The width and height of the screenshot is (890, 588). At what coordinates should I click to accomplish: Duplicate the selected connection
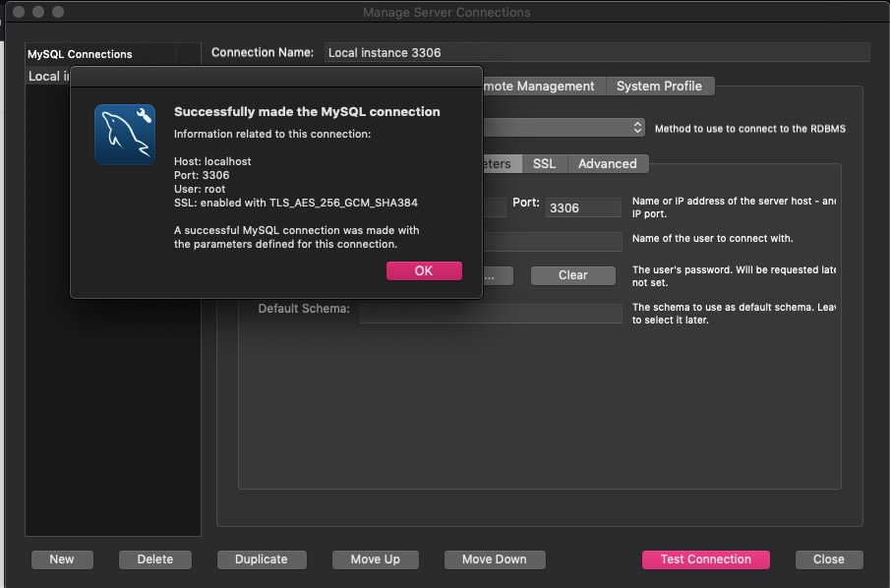[x=262, y=559]
